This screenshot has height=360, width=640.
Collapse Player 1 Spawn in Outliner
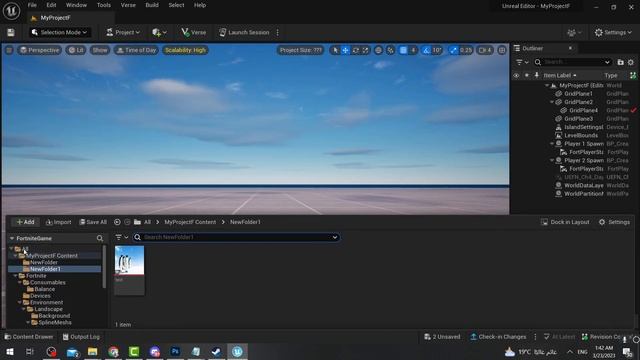click(x=552, y=144)
